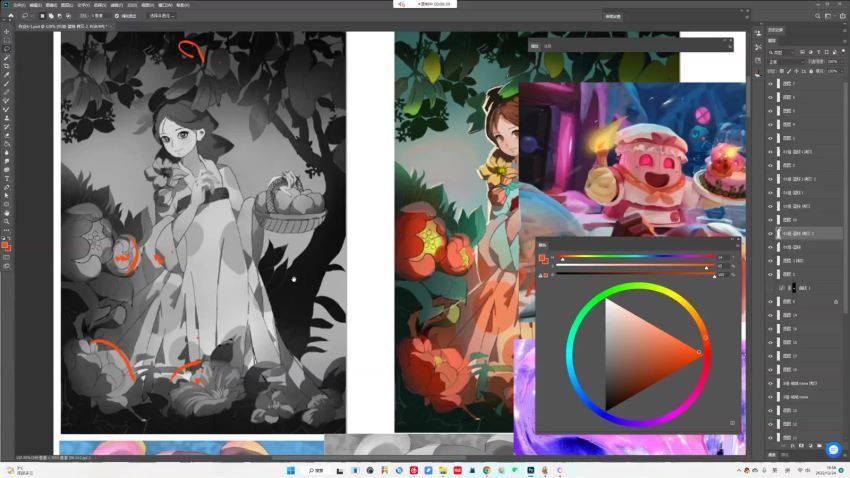This screenshot has width=850, height=478.
Task: Open the Layer menu
Action: [68, 5]
